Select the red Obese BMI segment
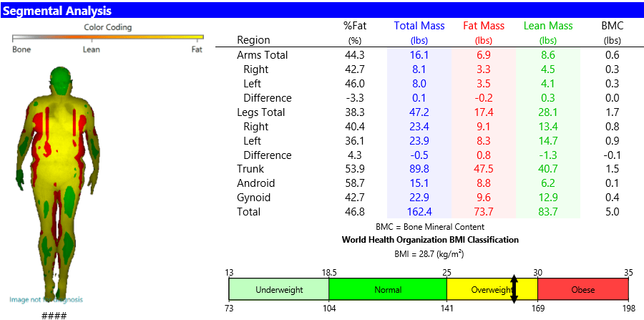The height and width of the screenshot is (320, 644). pos(582,290)
